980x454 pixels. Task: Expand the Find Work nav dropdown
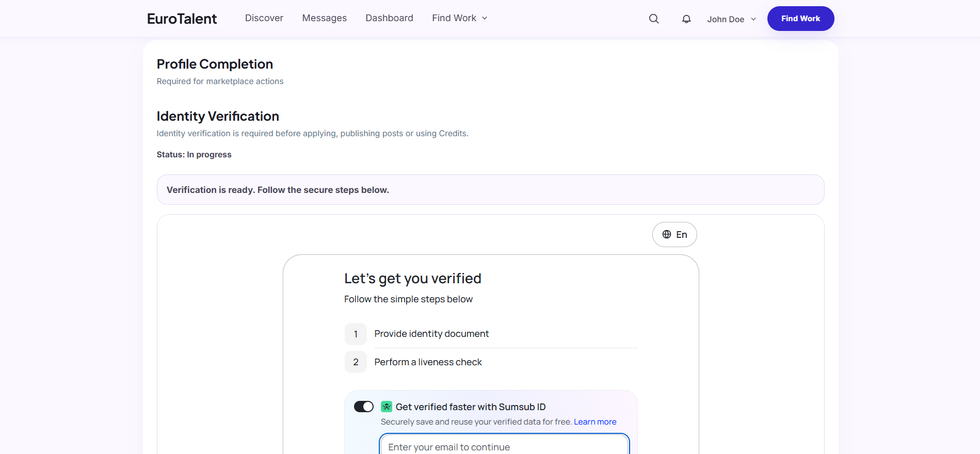pyautogui.click(x=460, y=18)
